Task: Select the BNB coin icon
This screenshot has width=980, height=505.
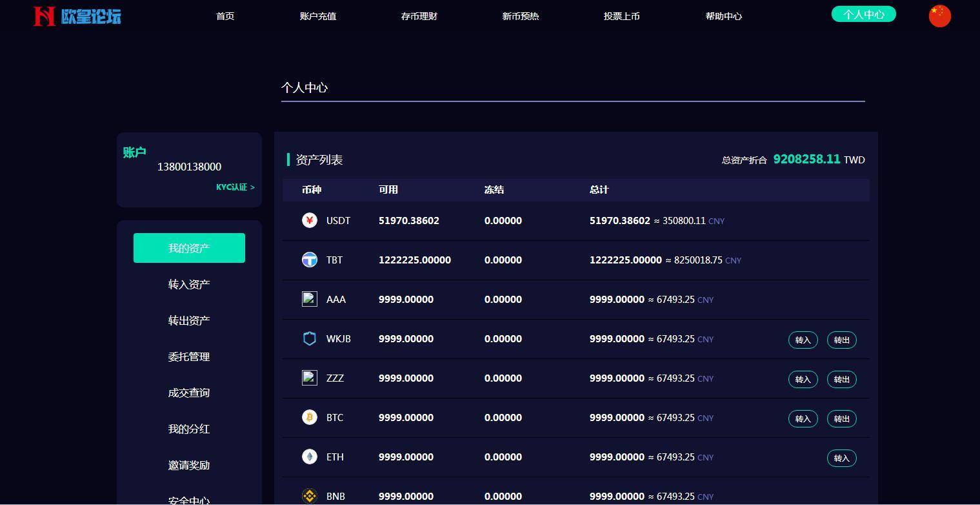Action: (310, 496)
